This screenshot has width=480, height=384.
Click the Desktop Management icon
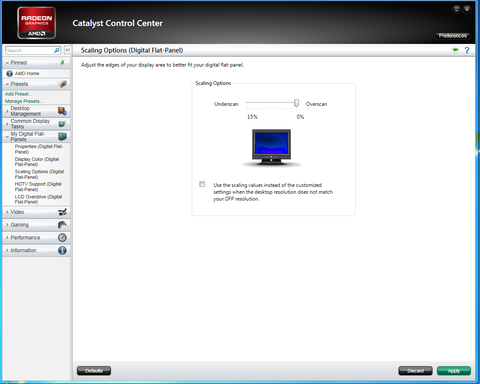(62, 111)
